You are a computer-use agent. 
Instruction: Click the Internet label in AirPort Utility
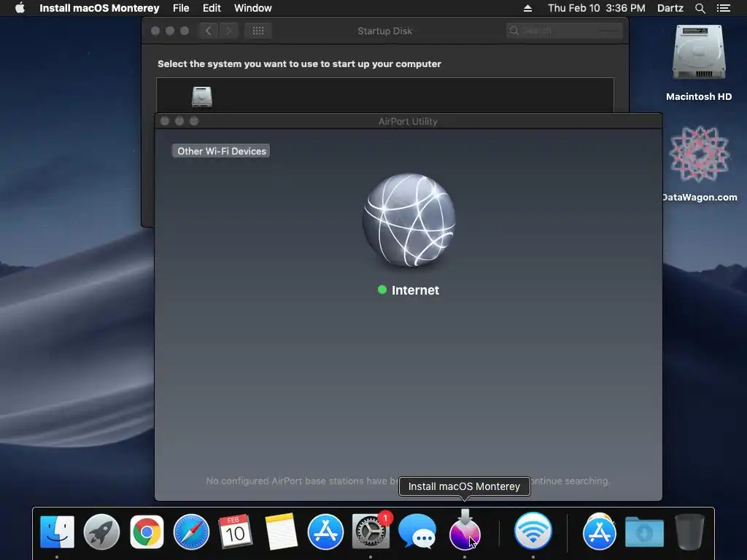415,290
